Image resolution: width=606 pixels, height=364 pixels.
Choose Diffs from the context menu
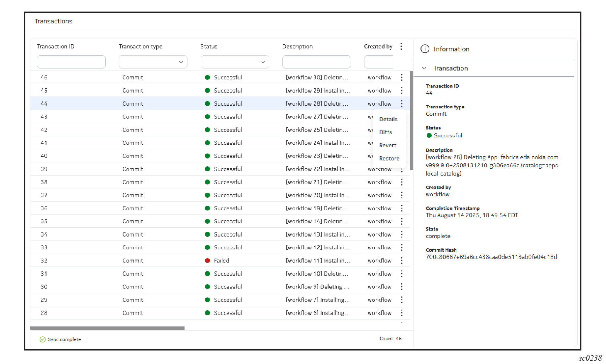coord(385,132)
